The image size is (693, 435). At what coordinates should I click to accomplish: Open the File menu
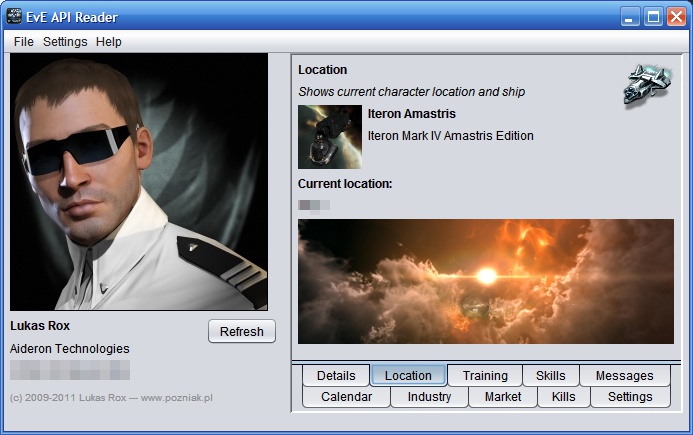coord(23,42)
